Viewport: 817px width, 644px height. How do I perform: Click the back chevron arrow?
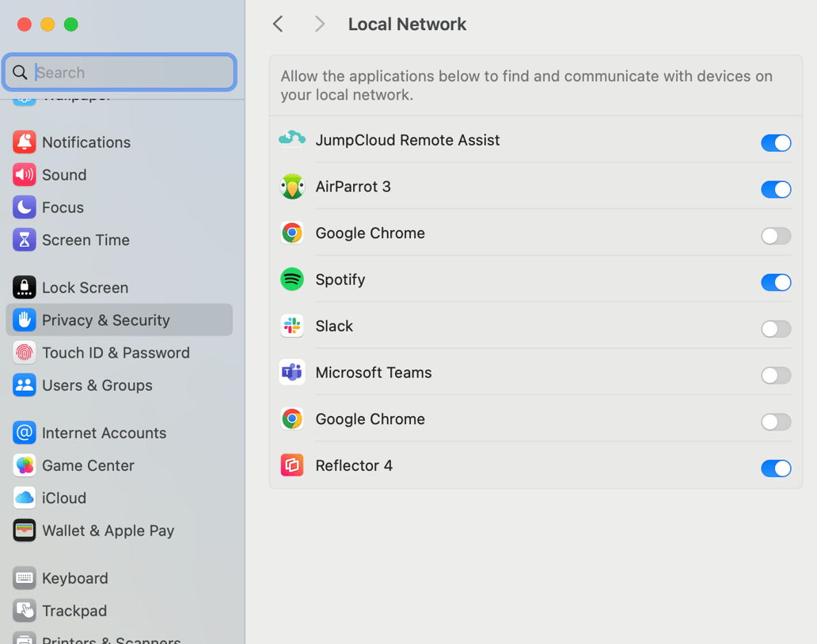pos(278,24)
